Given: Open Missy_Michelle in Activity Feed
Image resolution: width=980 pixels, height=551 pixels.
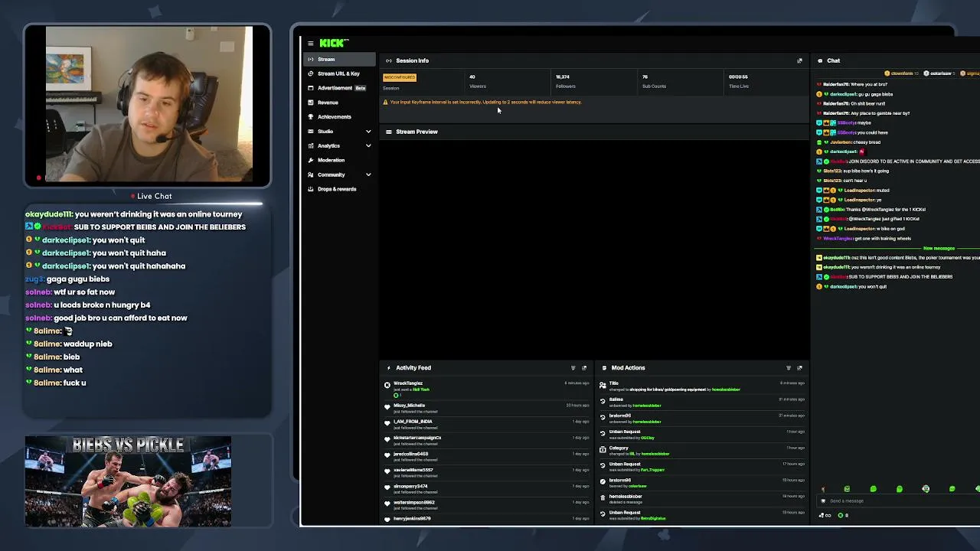Looking at the screenshot, I should pos(409,406).
